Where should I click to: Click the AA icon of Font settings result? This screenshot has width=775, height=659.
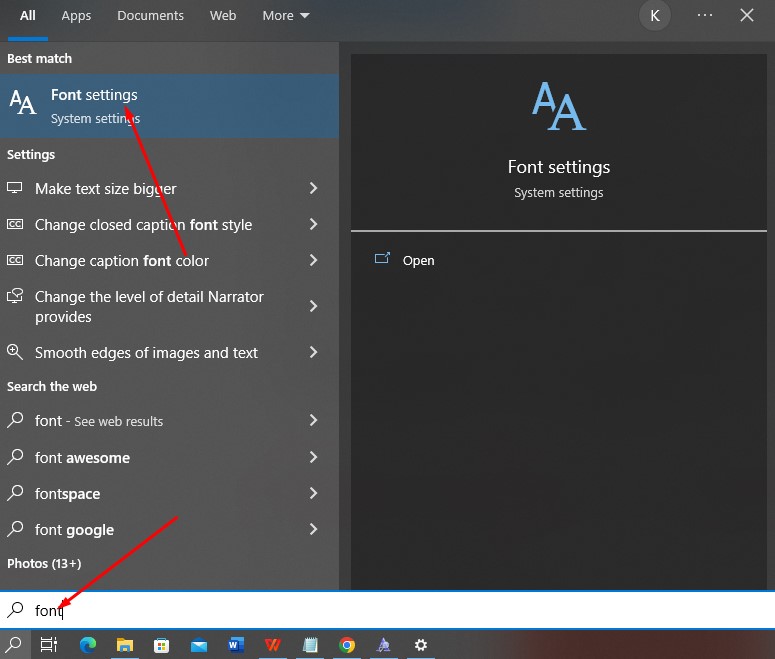tap(23, 102)
